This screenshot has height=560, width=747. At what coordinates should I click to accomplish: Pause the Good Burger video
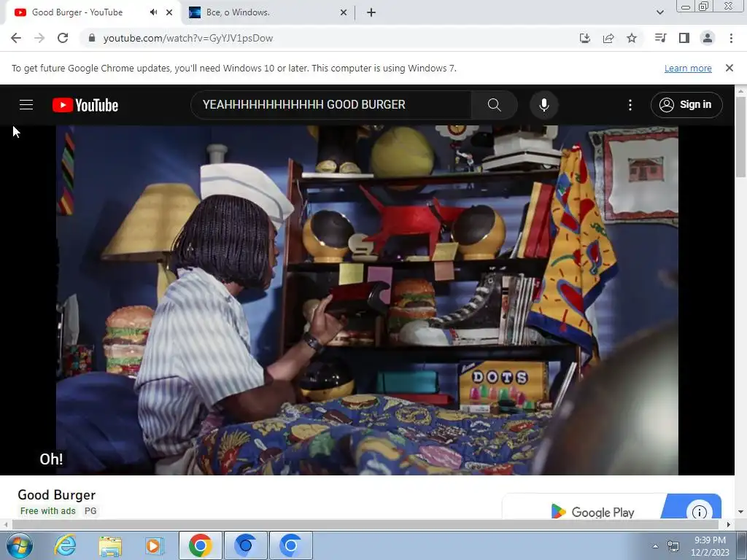coord(367,300)
